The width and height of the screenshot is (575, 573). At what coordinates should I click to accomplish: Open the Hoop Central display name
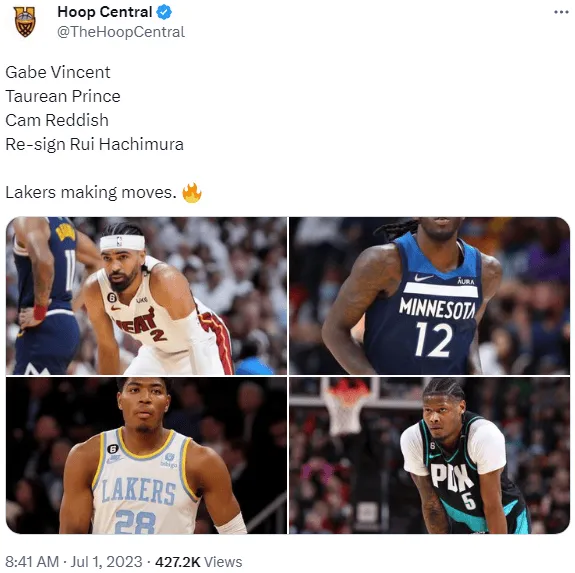pyautogui.click(x=105, y=12)
